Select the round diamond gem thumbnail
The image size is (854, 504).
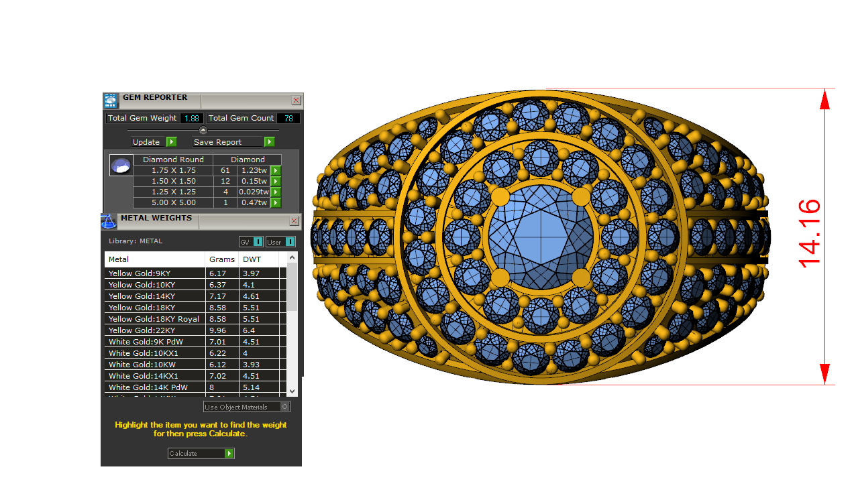click(121, 166)
